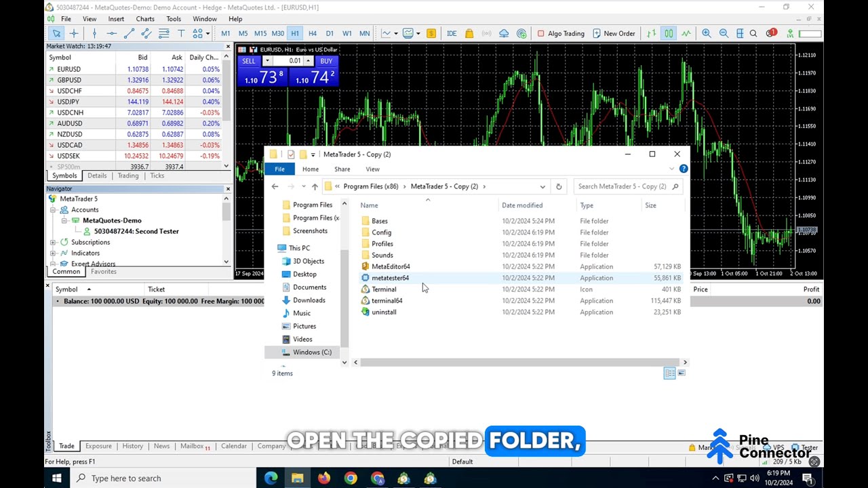Open the Insert menu
The height and width of the screenshot is (488, 868).
116,19
